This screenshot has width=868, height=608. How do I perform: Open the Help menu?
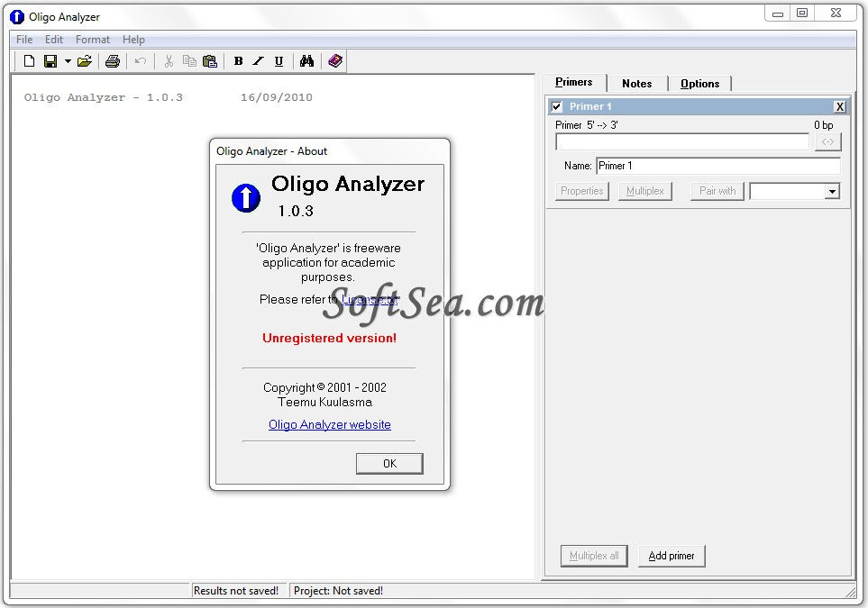tap(133, 40)
